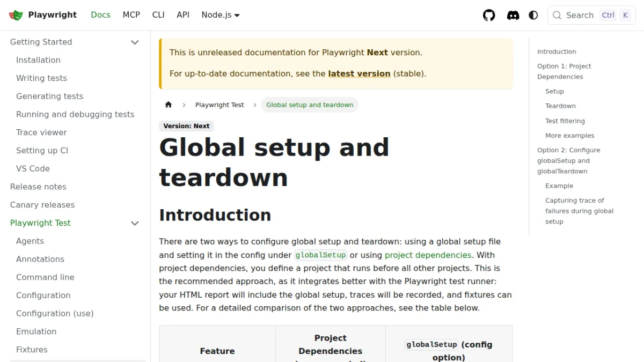Click the Global setup and teardown title
This screenshot has width=644, height=362.
(x=274, y=162)
